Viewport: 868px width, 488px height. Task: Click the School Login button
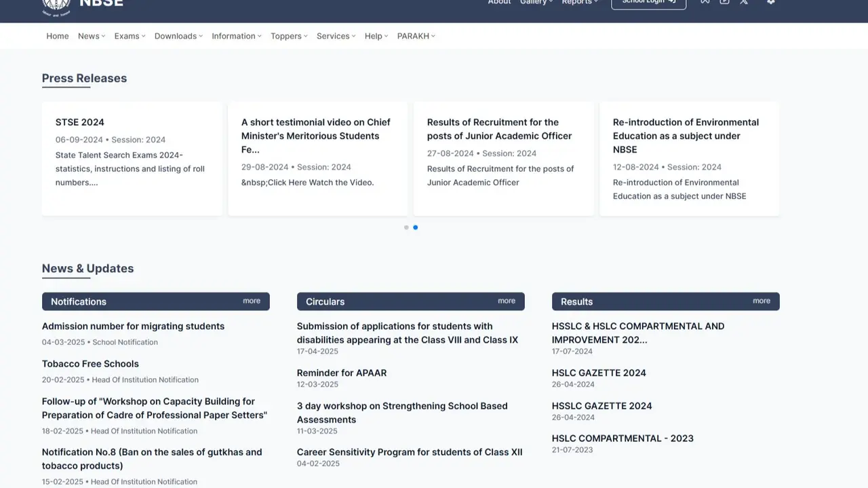[x=648, y=3]
